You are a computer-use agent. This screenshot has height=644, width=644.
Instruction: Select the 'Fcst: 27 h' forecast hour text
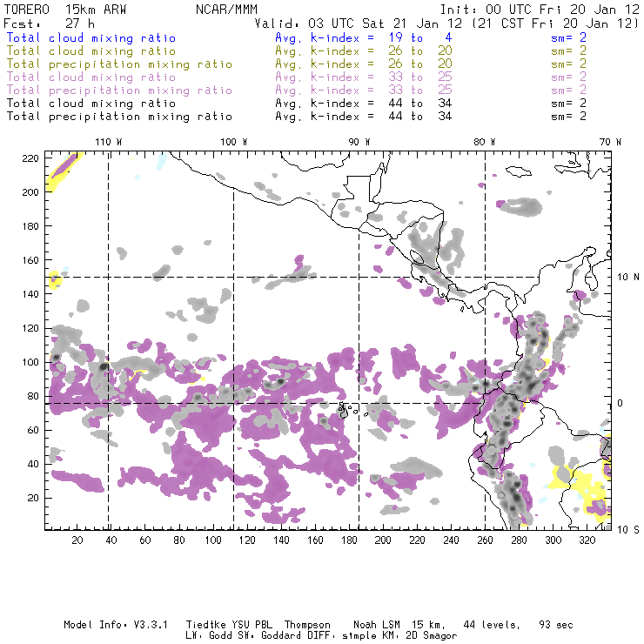[49, 23]
